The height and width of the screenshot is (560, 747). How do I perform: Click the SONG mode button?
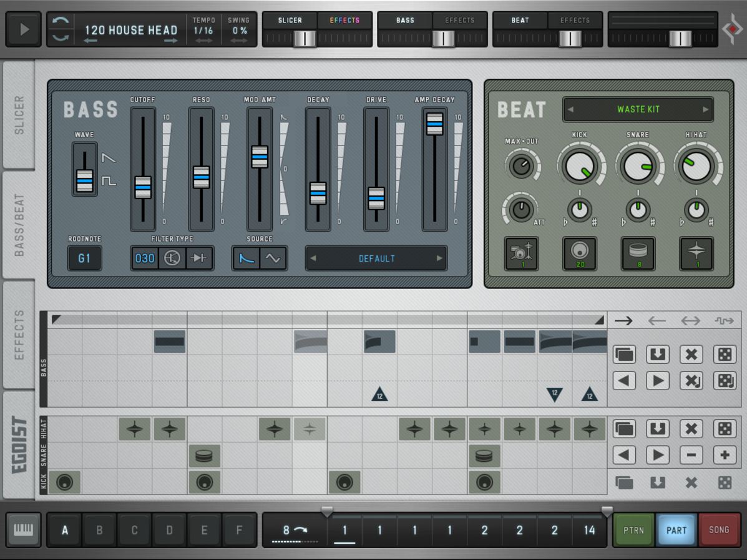point(719,530)
